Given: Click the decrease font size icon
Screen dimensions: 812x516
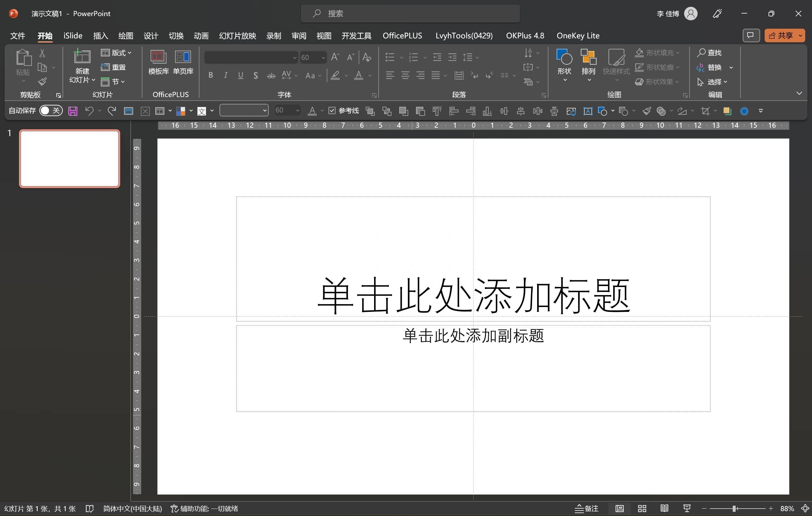Looking at the screenshot, I should (x=350, y=57).
